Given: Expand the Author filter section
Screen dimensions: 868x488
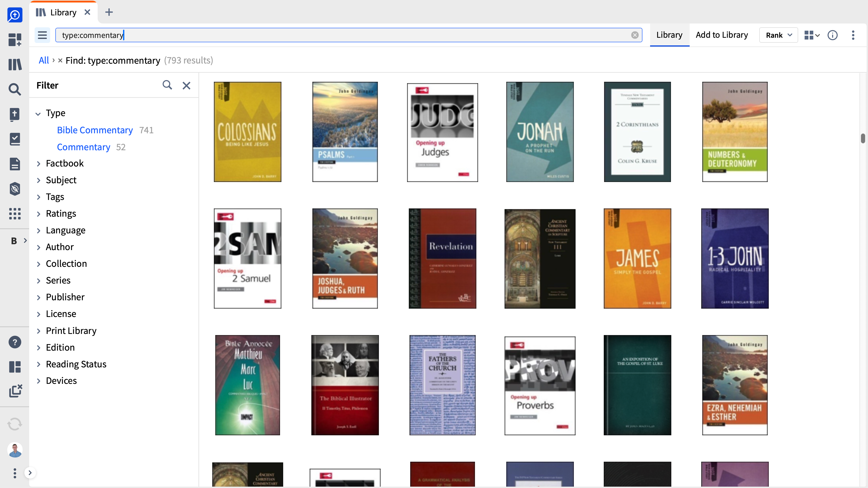Looking at the screenshot, I should coord(38,247).
